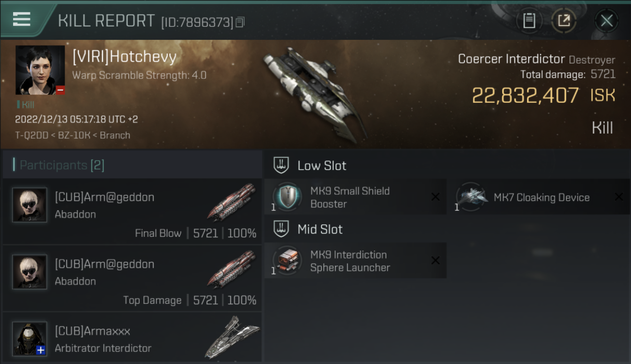
Task: Click X beside MK7 Cloaking Device
Action: tap(619, 197)
